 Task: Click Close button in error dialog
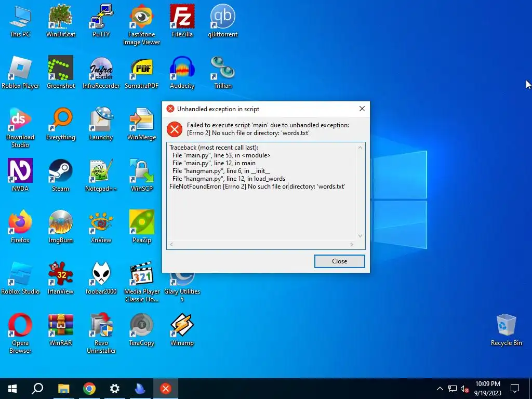[340, 261]
